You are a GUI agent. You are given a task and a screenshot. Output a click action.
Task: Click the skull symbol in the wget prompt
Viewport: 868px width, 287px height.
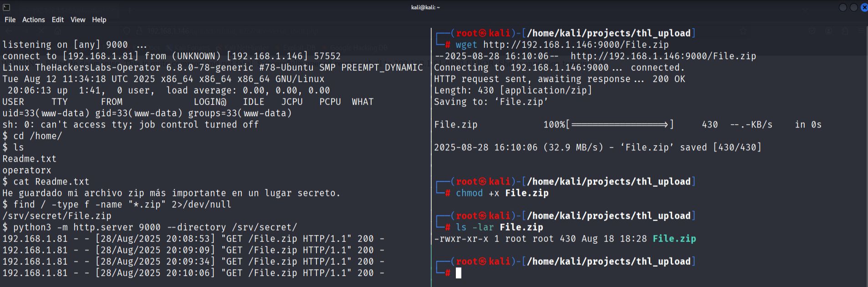pos(482,33)
